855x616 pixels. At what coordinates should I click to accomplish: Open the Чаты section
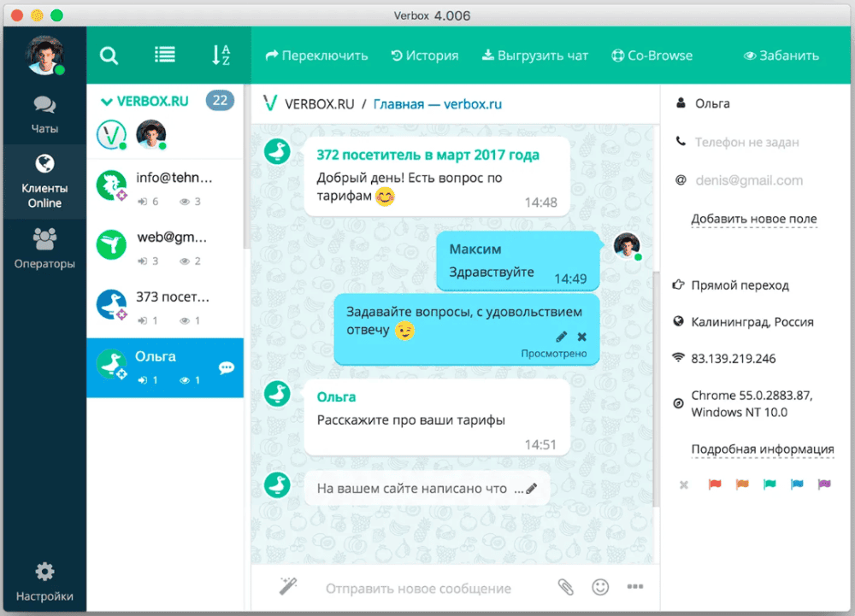pos(44,115)
